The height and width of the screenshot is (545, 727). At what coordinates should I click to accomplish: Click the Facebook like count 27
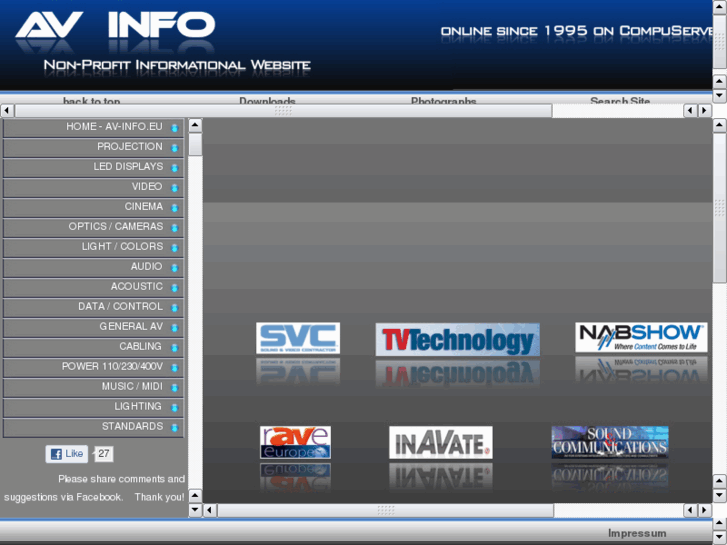coord(103,454)
